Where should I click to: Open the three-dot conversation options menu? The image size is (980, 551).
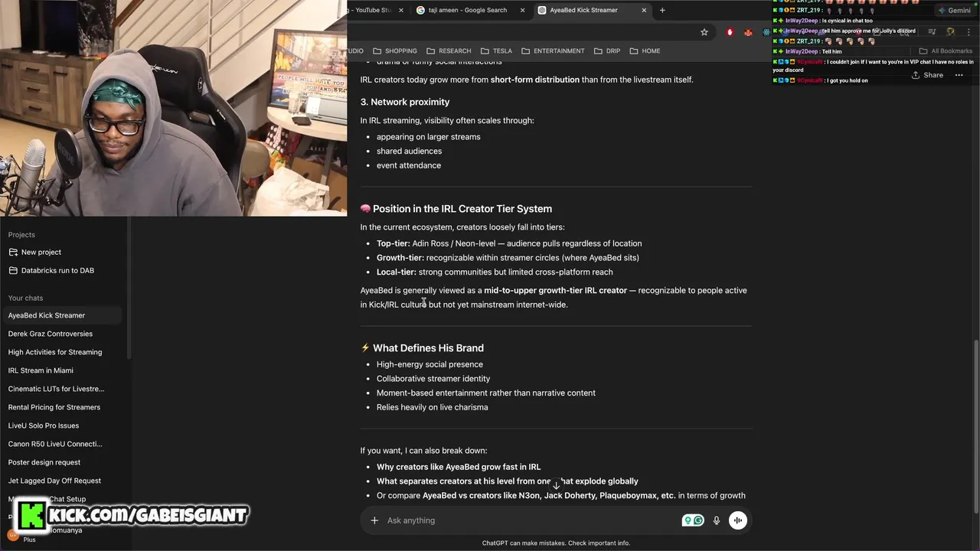(x=959, y=75)
